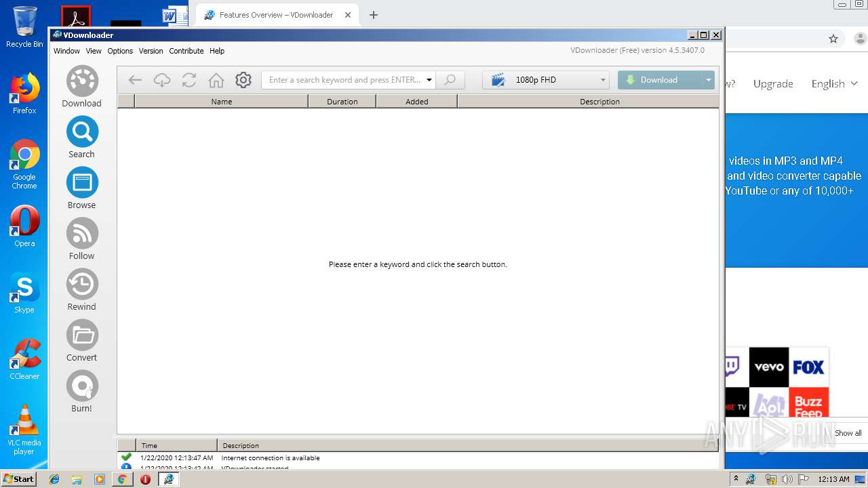The height and width of the screenshot is (488, 868).
Task: Select the CCleaner desktop shortcut
Action: point(24,359)
